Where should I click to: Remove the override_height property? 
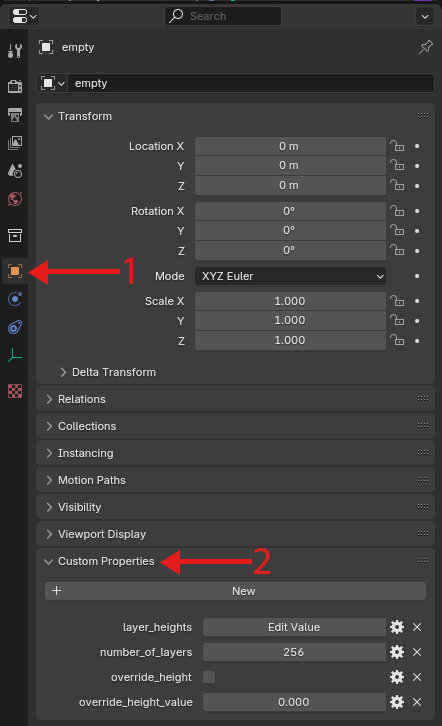click(x=417, y=677)
